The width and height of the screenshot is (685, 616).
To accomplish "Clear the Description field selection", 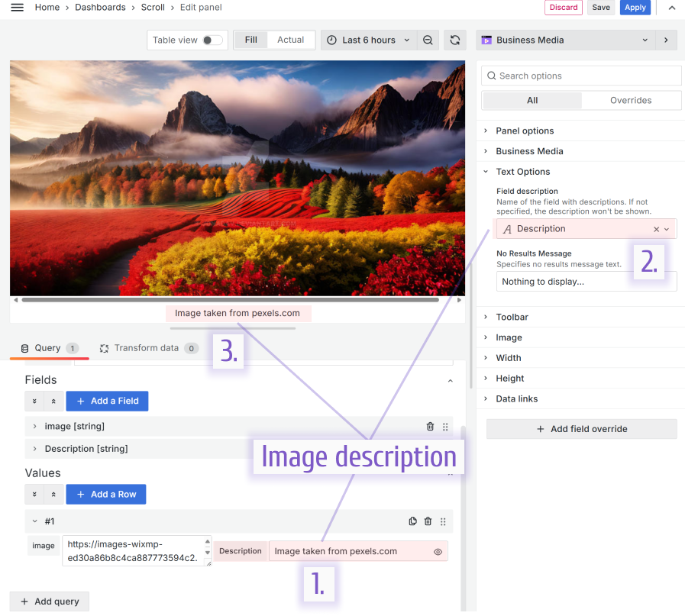I will click(656, 229).
